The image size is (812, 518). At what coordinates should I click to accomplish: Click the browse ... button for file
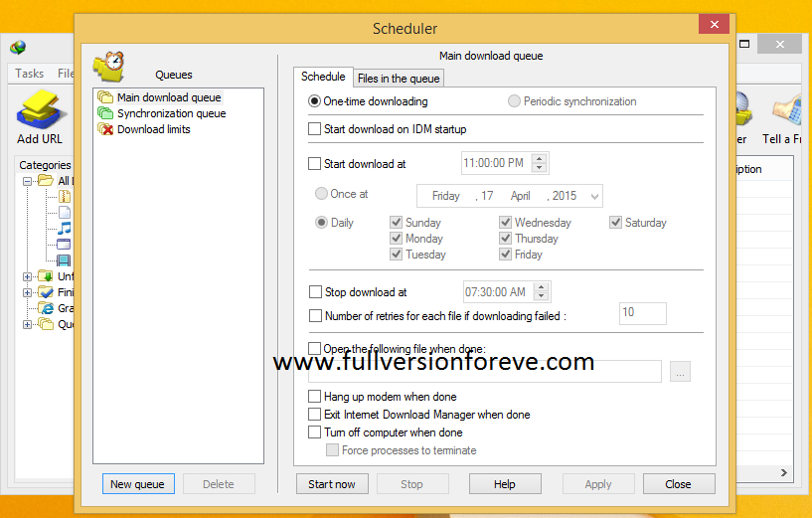(x=680, y=372)
